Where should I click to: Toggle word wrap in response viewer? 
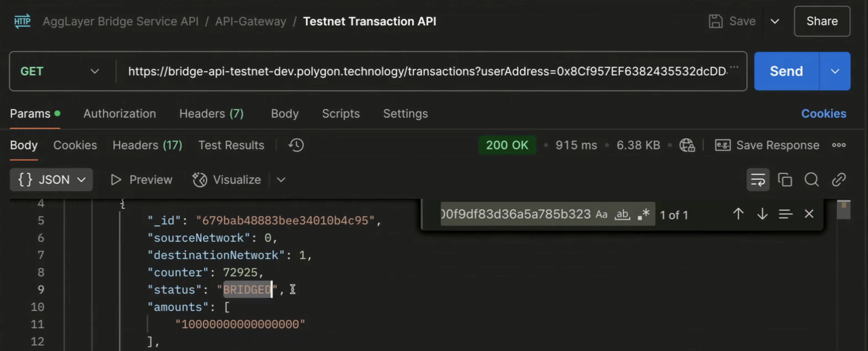click(758, 180)
